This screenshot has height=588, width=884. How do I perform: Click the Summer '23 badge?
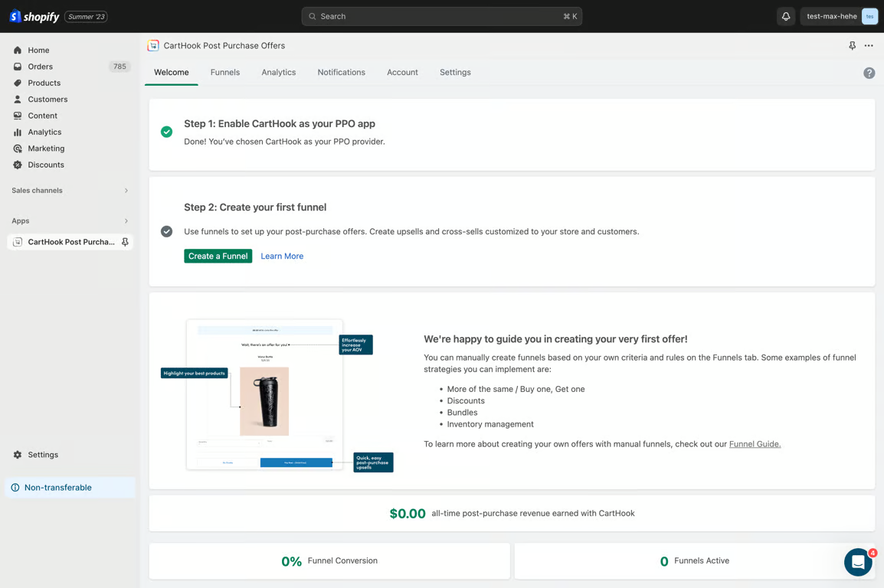pos(86,16)
